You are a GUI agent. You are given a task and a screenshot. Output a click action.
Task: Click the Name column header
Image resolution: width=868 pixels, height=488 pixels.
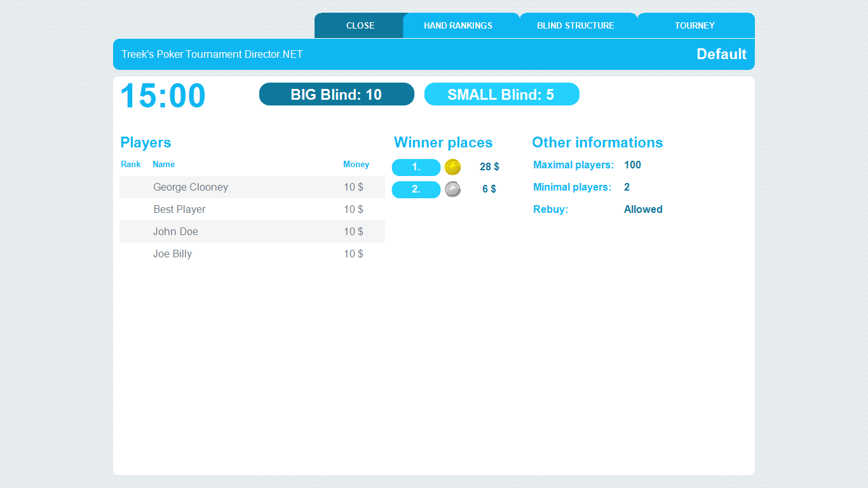tap(163, 164)
